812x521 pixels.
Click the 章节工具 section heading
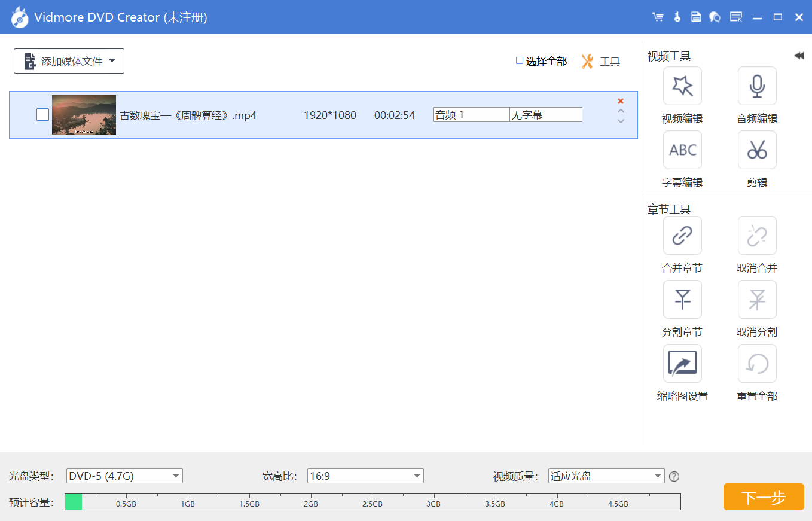[669, 209]
